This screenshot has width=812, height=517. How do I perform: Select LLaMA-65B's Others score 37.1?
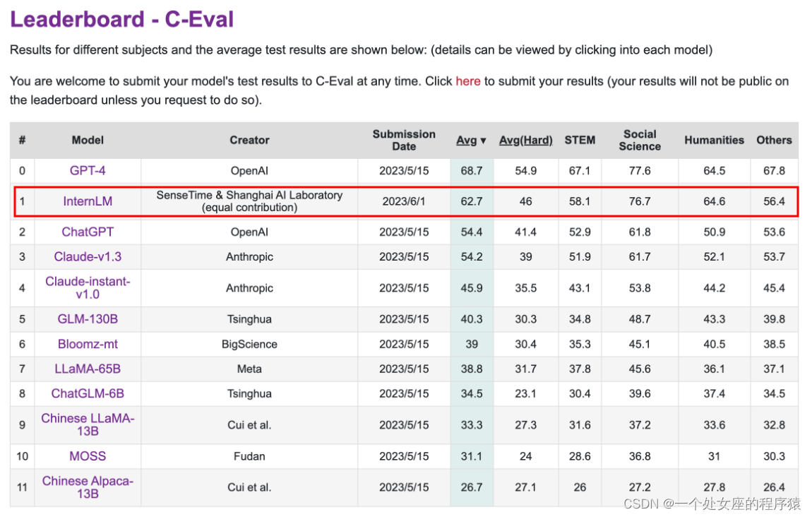(x=774, y=369)
